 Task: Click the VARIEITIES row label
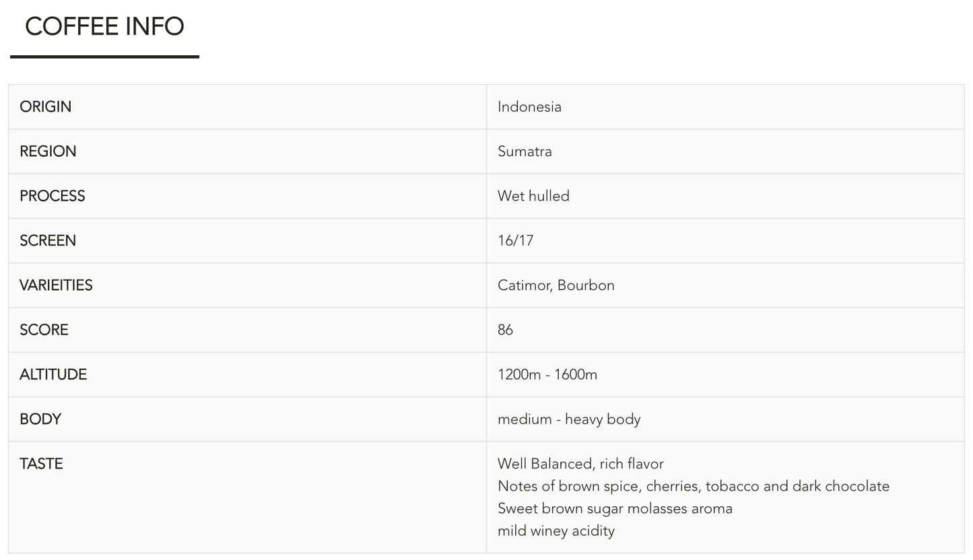[56, 285]
